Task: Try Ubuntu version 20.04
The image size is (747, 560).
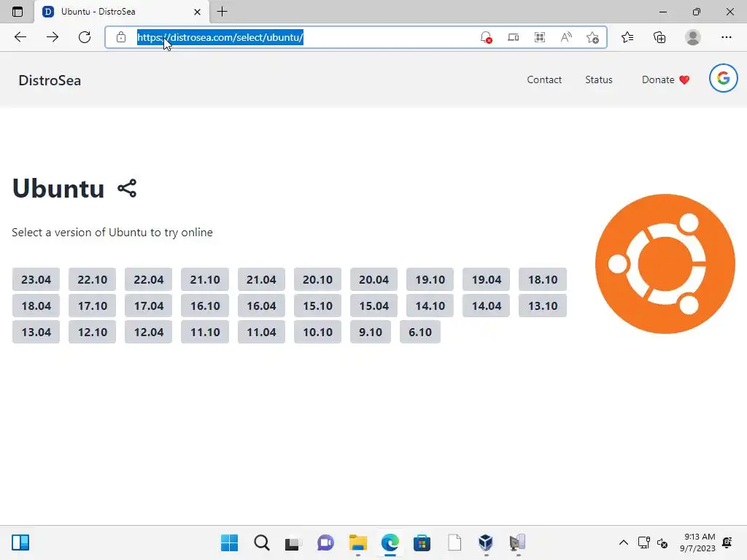Action: point(374,279)
